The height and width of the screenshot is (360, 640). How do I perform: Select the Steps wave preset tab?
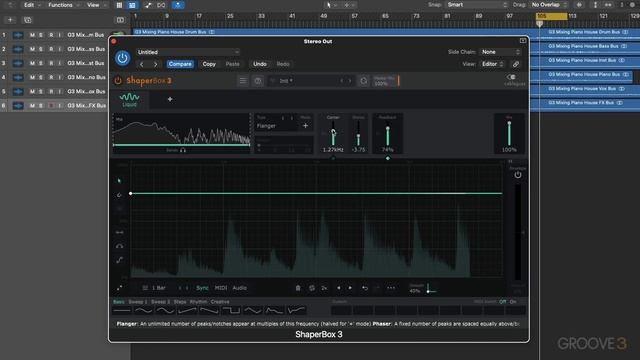(x=180, y=302)
